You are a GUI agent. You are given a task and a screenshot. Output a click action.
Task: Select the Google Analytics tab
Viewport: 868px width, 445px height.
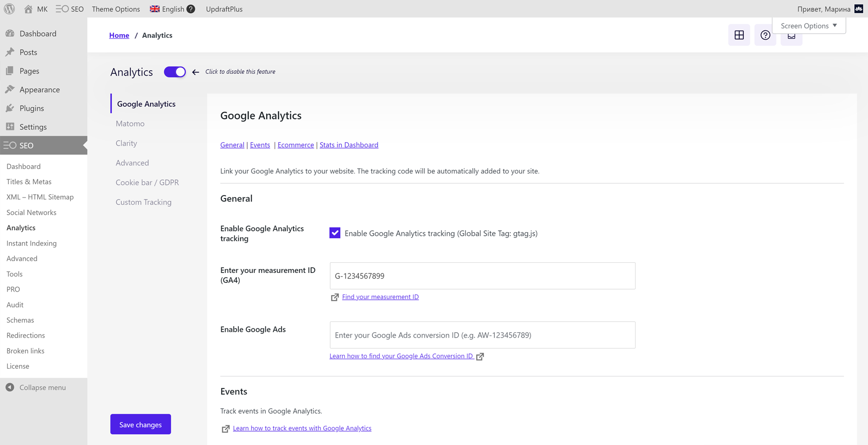click(146, 103)
